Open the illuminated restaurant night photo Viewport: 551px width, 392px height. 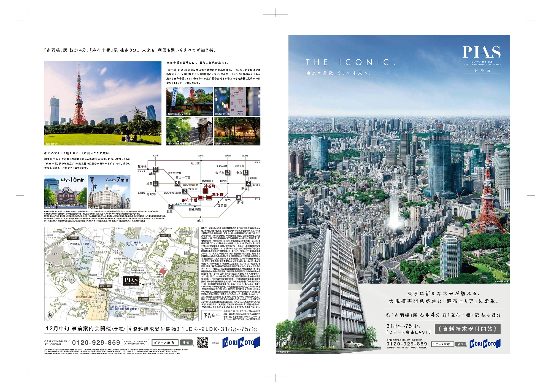pyautogui.click(x=237, y=131)
